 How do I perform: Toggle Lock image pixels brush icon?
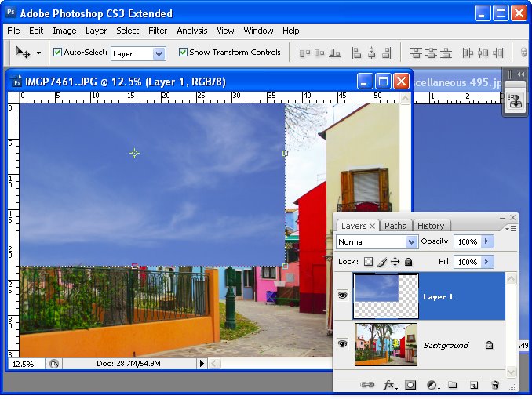click(x=382, y=262)
